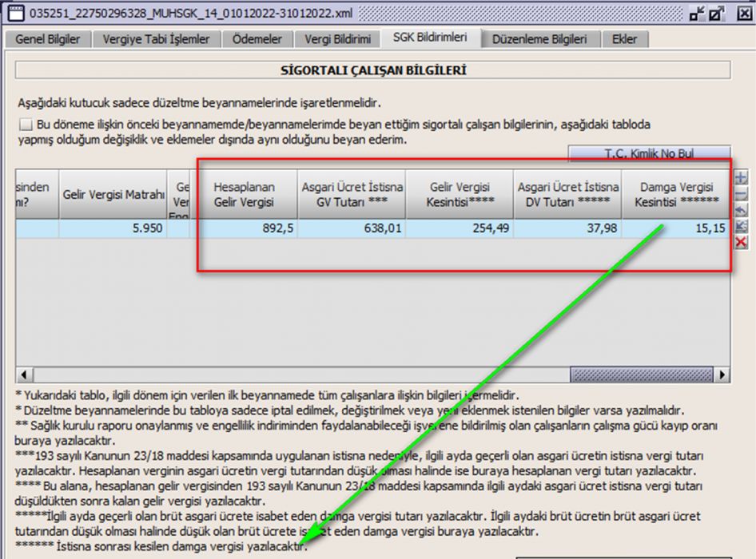The width and height of the screenshot is (756, 559).
Task: Open the Düzenleme Bilgileri tab
Action: (539, 39)
